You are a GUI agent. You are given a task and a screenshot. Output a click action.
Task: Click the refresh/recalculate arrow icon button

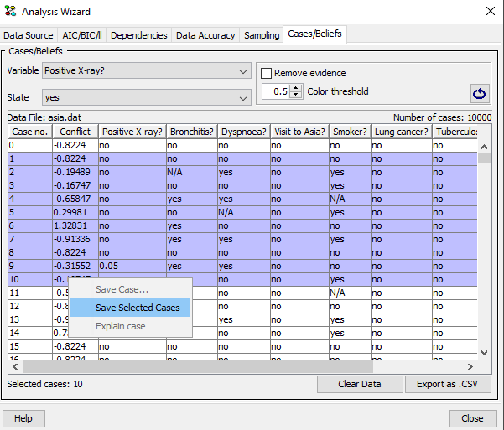(480, 94)
